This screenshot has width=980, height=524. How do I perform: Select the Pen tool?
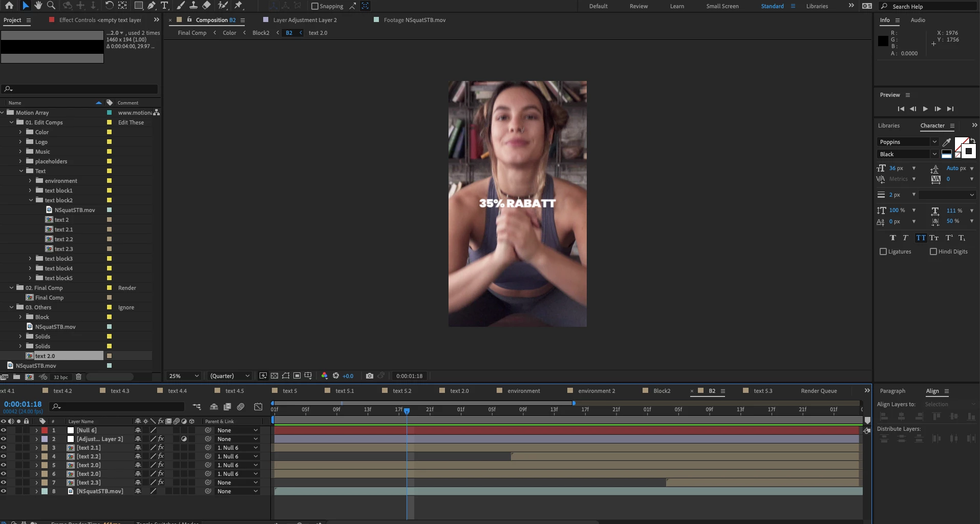152,6
